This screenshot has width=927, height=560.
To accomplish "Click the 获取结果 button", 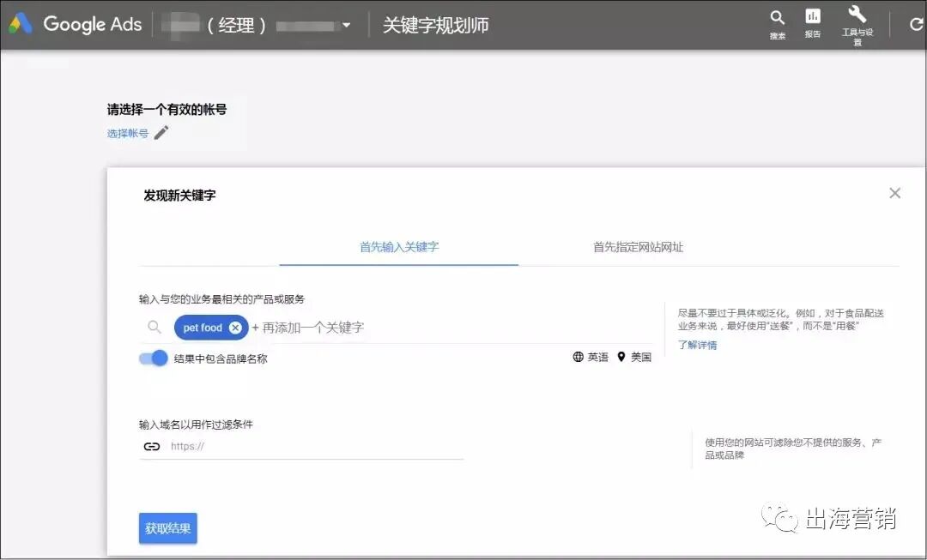I will point(167,528).
